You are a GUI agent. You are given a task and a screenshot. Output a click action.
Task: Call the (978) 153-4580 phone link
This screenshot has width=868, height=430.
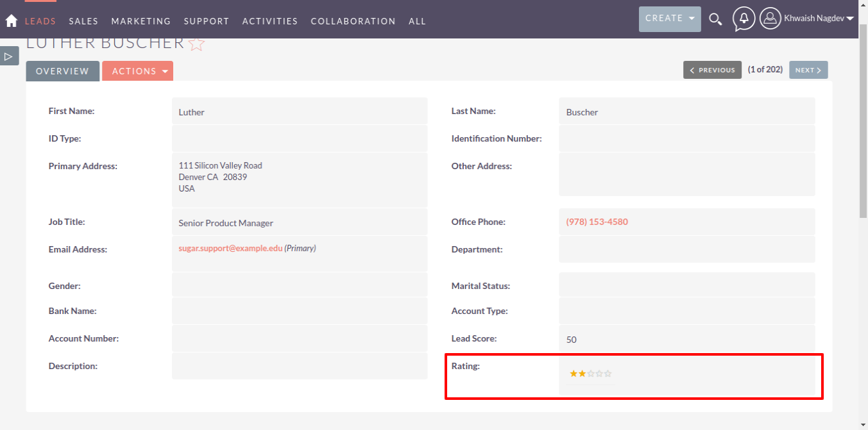(595, 221)
